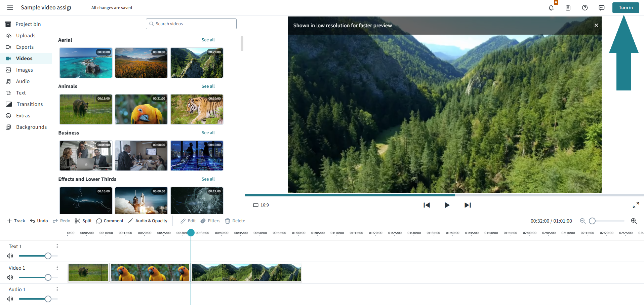Play the video preview
The width and height of the screenshot is (644, 305).
pyautogui.click(x=447, y=205)
